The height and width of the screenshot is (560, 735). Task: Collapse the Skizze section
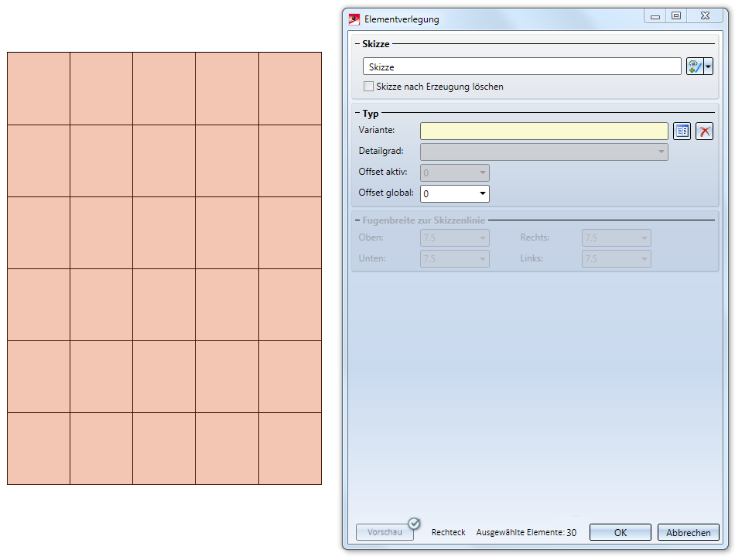[x=357, y=44]
